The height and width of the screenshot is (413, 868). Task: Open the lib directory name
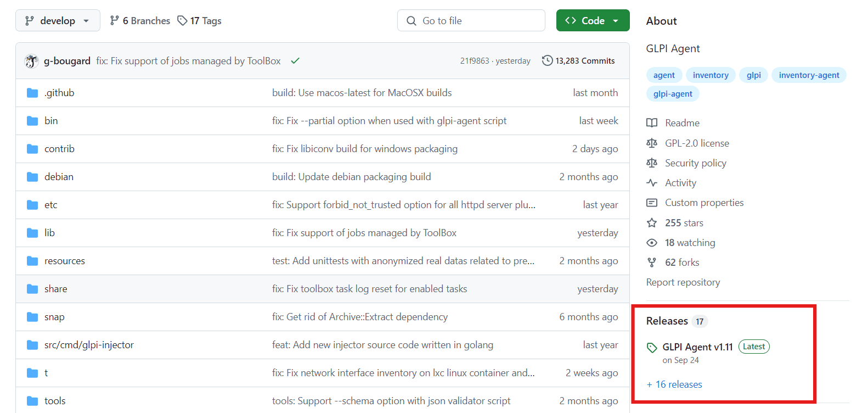[49, 233]
